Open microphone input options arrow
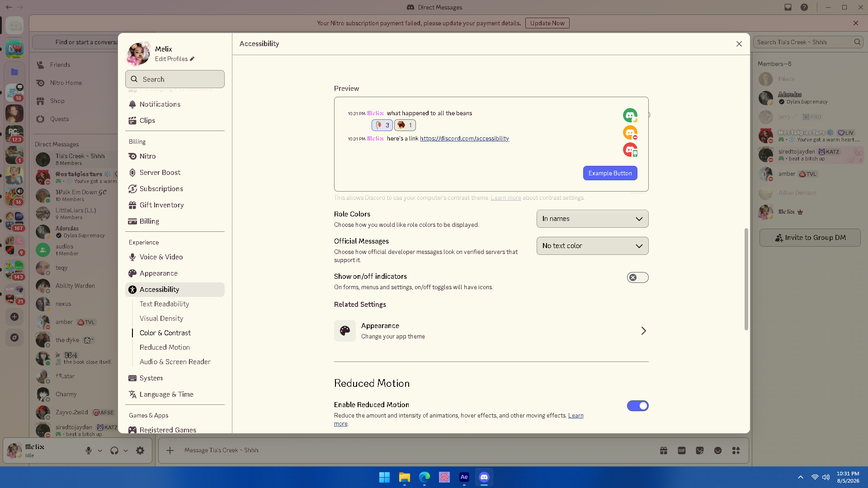This screenshot has width=868, height=488. coord(100,450)
